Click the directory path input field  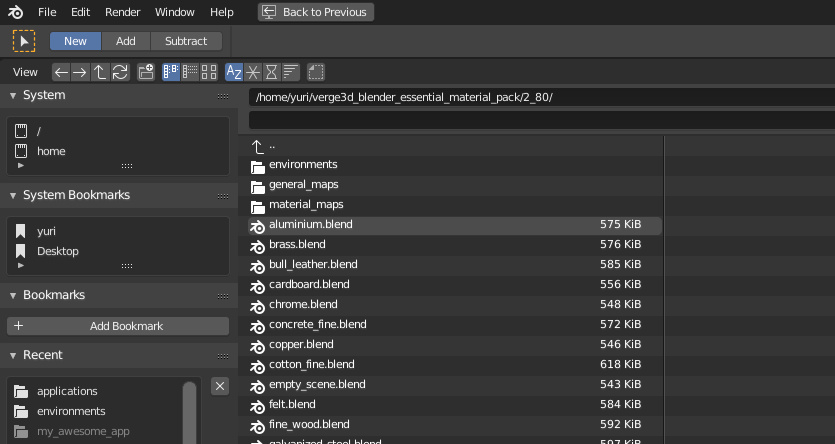[540, 97]
